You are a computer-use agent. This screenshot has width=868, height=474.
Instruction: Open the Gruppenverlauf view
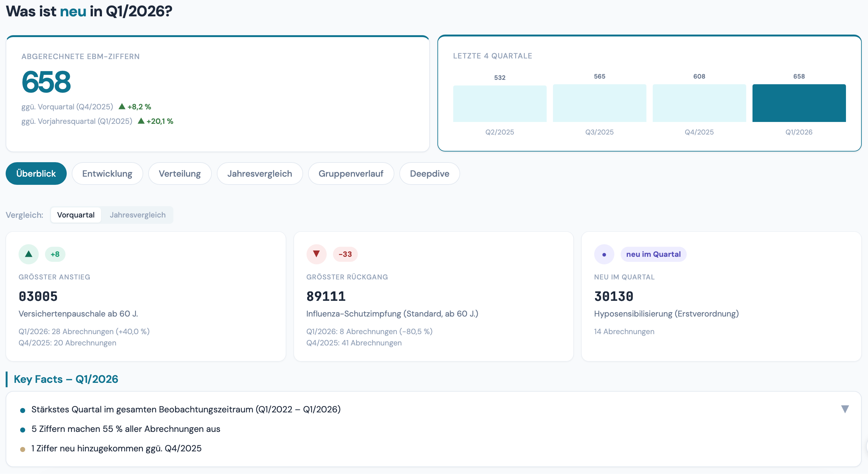click(351, 174)
